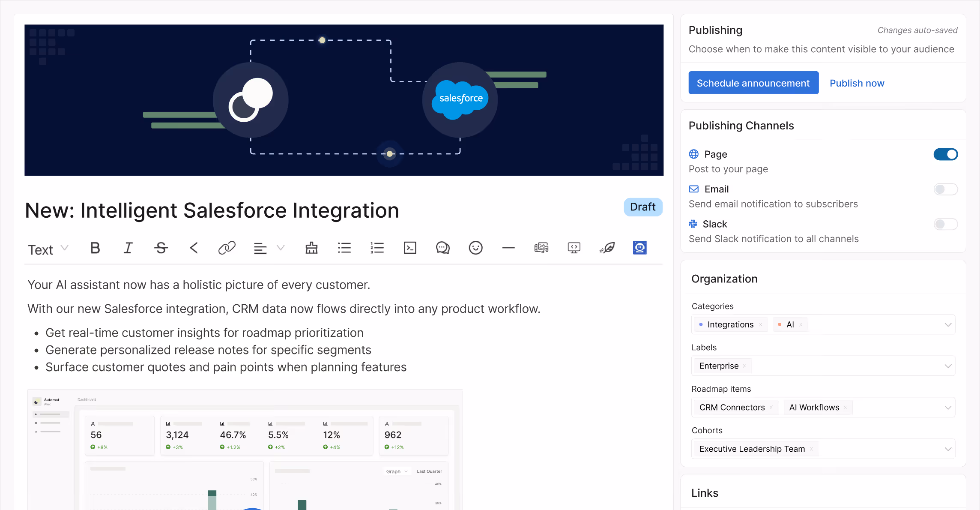Click the Draft status badge
This screenshot has height=510, width=980.
pos(643,207)
